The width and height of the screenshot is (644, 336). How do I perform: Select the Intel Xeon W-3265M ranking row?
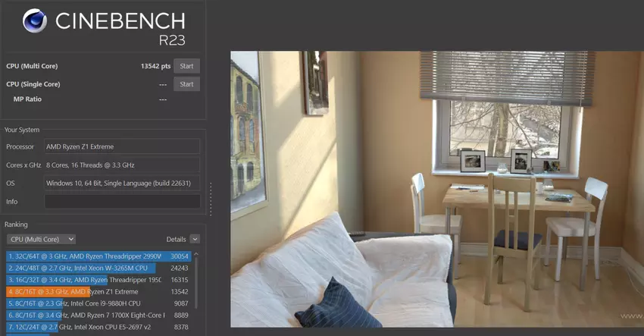[x=98, y=268]
